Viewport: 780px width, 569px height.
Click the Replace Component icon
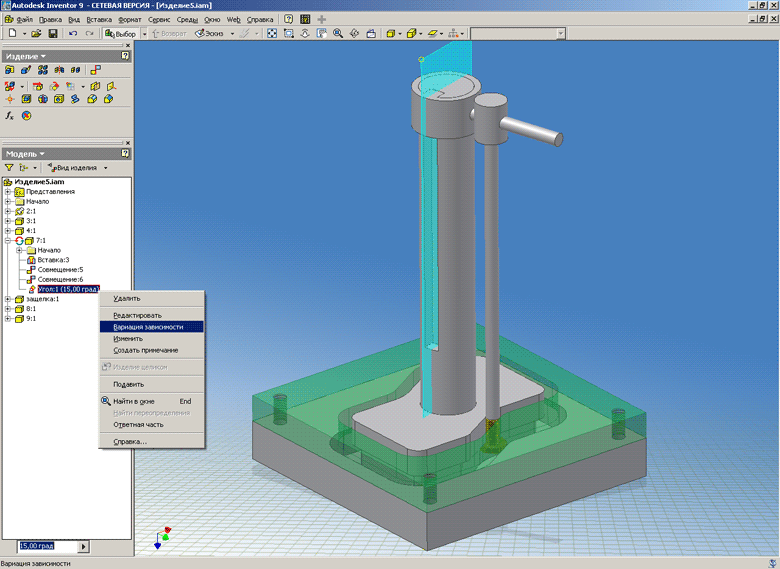tap(9, 87)
